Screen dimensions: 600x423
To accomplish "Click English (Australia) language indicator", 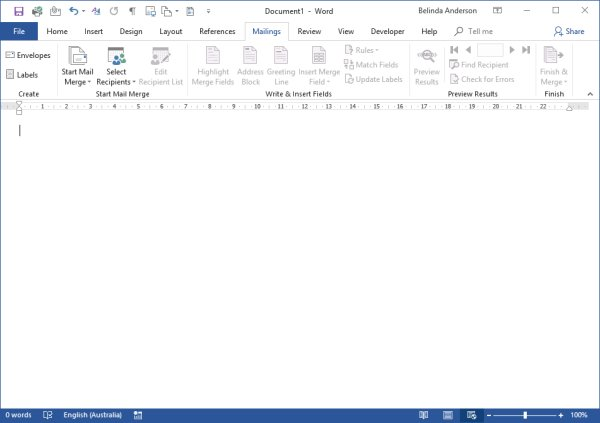I will pyautogui.click(x=93, y=415).
